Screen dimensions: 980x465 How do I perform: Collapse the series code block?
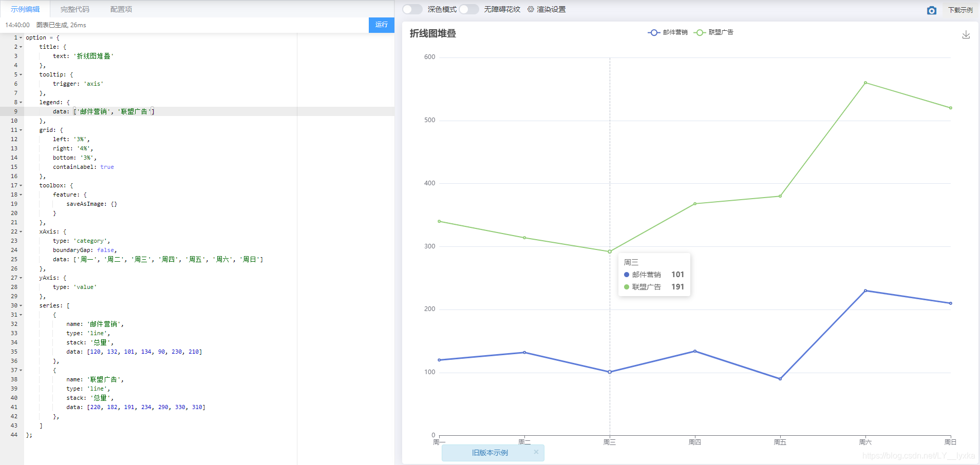(x=21, y=305)
